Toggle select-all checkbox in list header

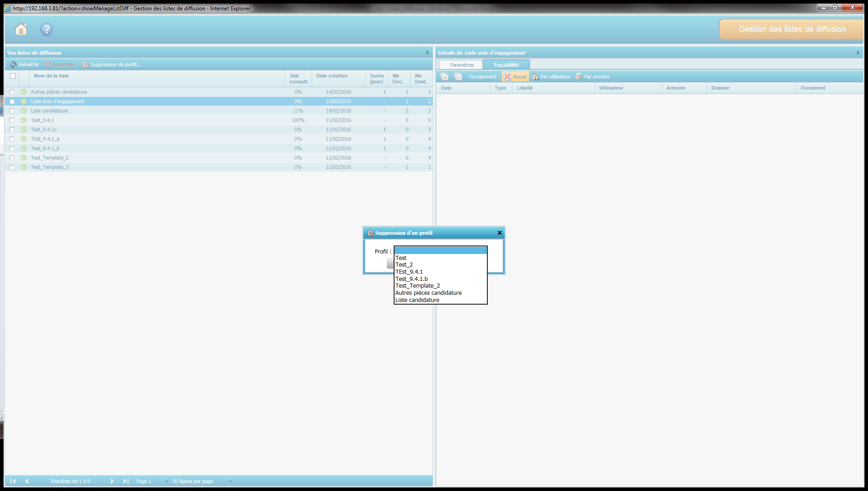coord(13,76)
